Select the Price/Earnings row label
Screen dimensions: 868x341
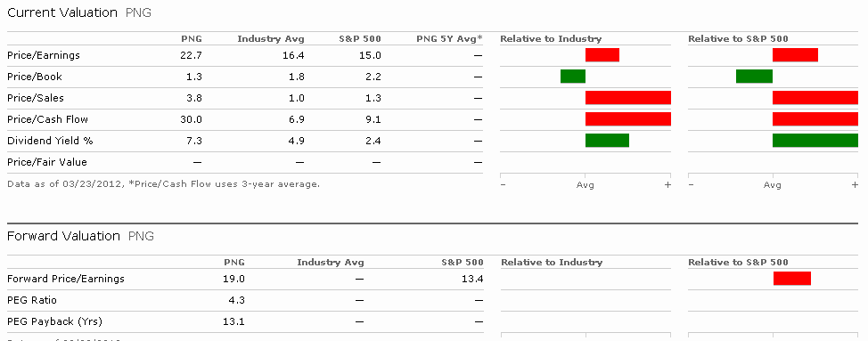[x=44, y=55]
